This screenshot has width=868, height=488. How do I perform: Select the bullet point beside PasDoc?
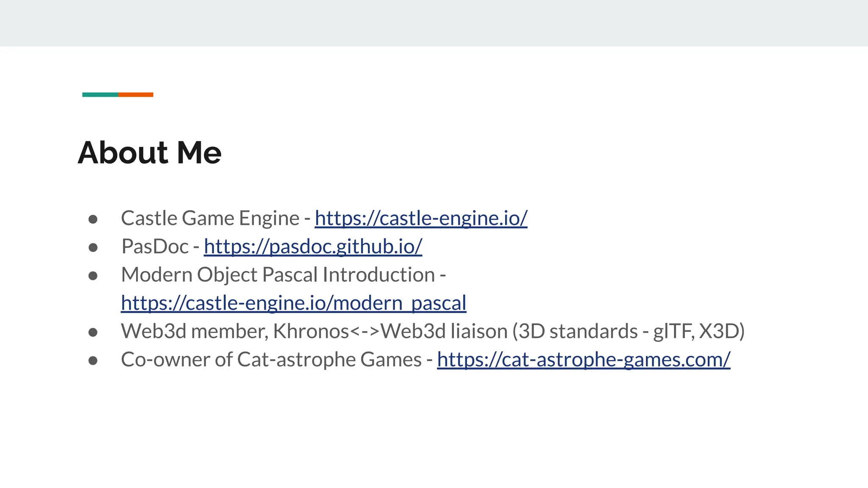tap(93, 247)
